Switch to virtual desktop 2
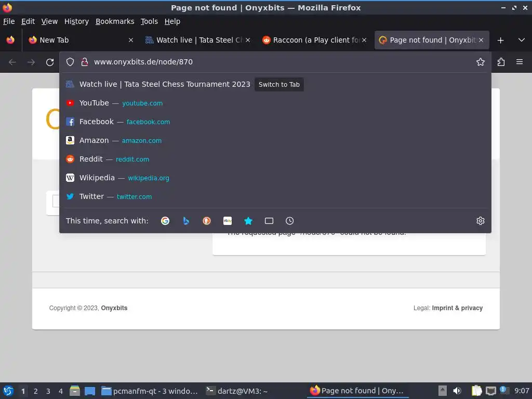 tap(35, 391)
